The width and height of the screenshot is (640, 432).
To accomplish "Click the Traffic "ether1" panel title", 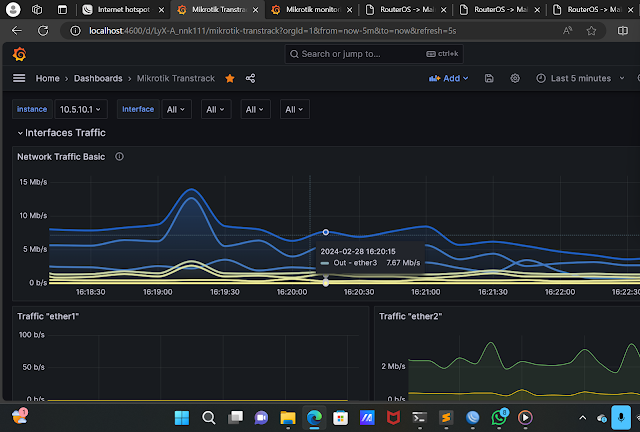I will (48, 316).
